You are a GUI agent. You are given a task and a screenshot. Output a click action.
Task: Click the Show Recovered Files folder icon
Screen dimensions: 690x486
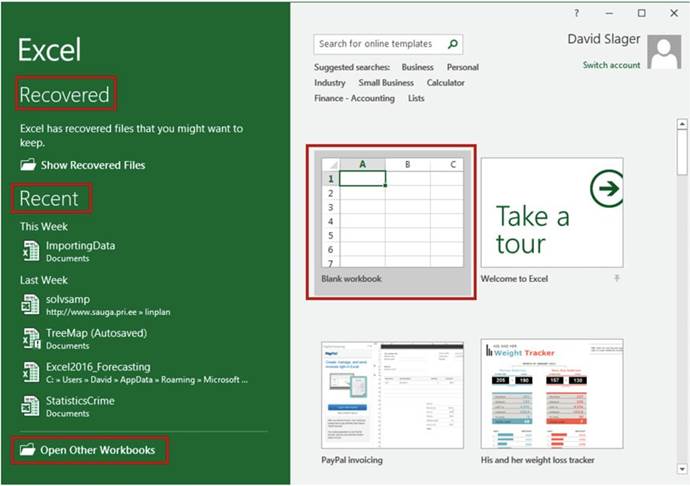click(x=28, y=165)
